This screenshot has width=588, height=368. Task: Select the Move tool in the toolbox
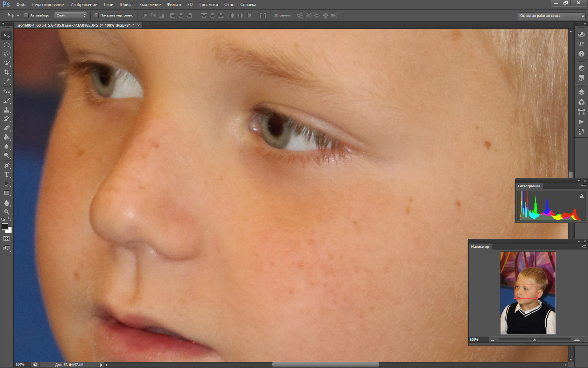[7, 36]
